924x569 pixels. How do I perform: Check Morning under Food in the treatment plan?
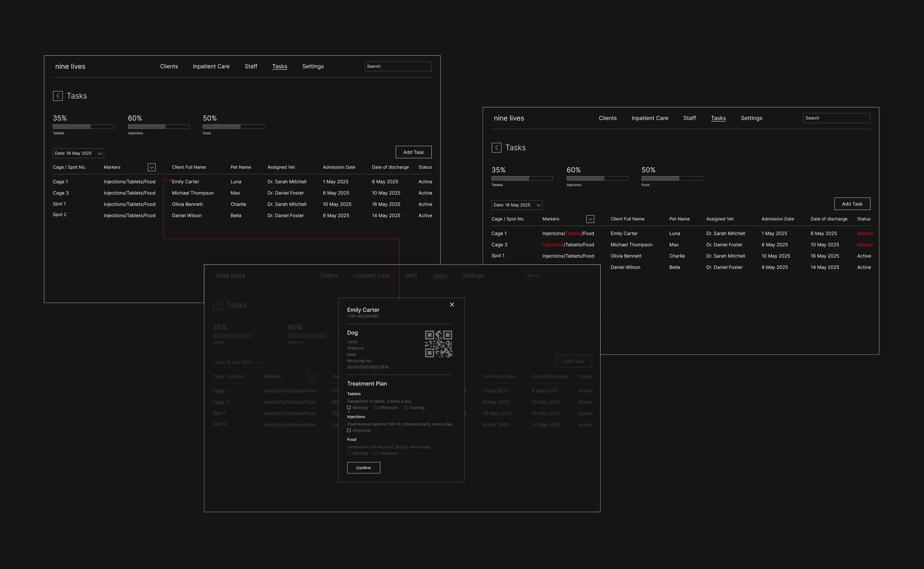349,454
